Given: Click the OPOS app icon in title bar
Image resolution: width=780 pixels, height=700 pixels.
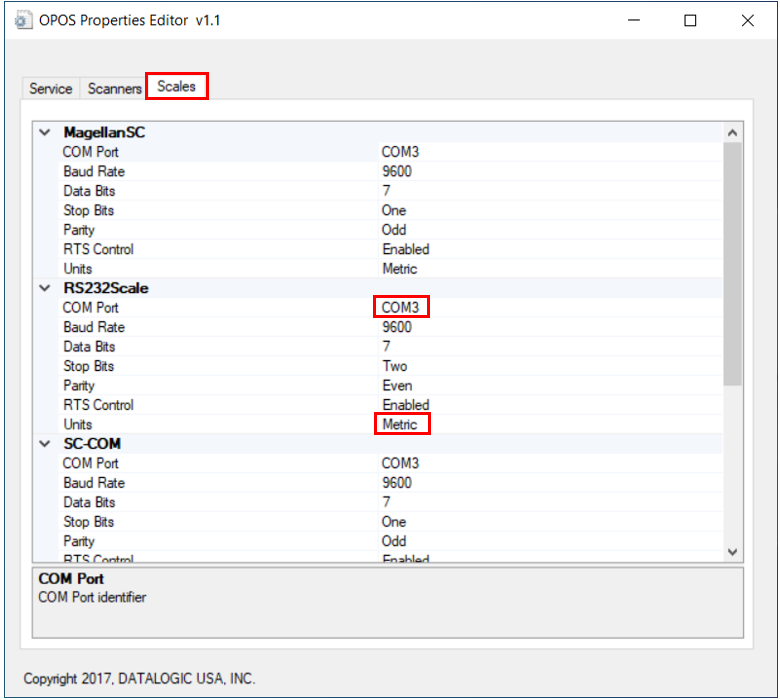Looking at the screenshot, I should pyautogui.click(x=22, y=20).
